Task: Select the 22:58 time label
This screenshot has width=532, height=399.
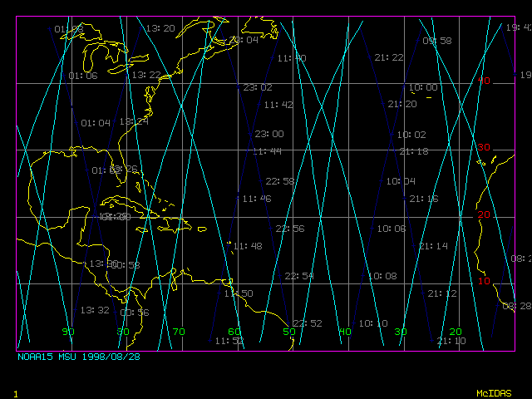Action: (280, 181)
